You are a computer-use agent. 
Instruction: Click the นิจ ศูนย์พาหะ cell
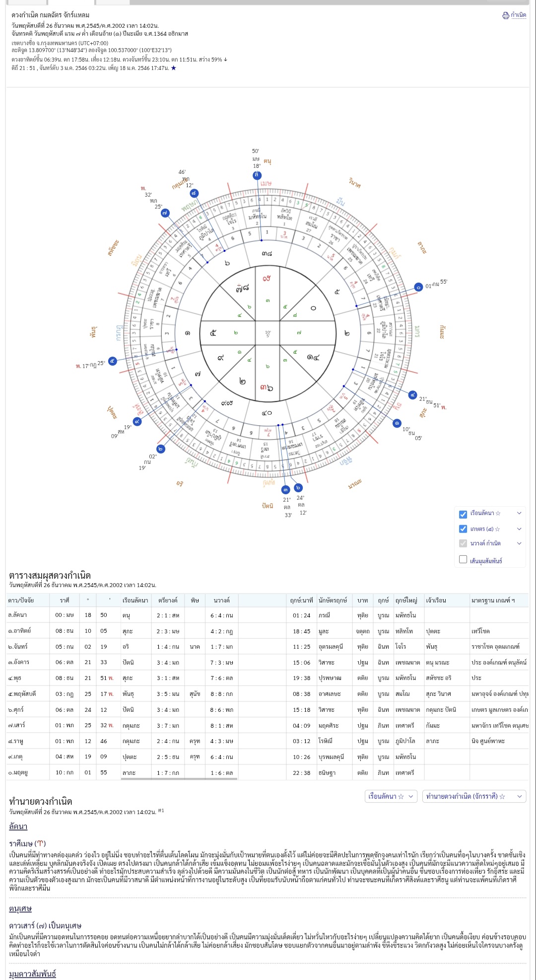tap(488, 741)
